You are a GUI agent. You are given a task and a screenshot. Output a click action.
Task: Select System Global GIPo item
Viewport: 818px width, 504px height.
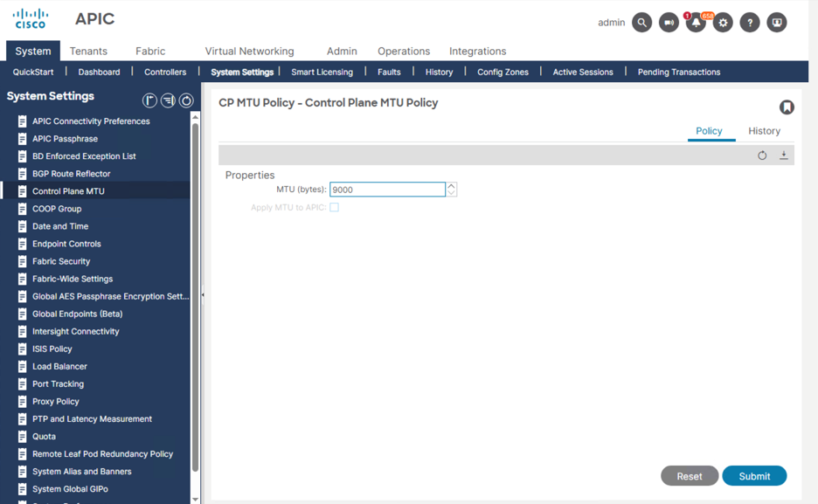click(70, 489)
